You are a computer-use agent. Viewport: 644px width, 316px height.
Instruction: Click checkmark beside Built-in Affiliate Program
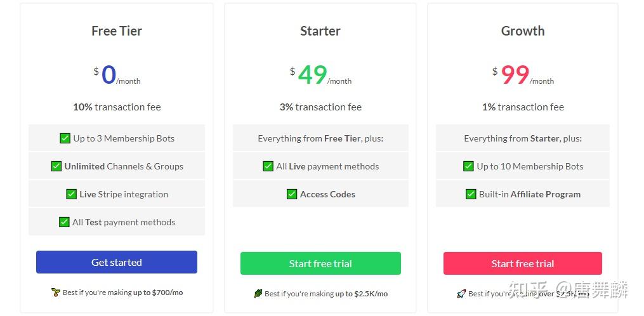(471, 194)
